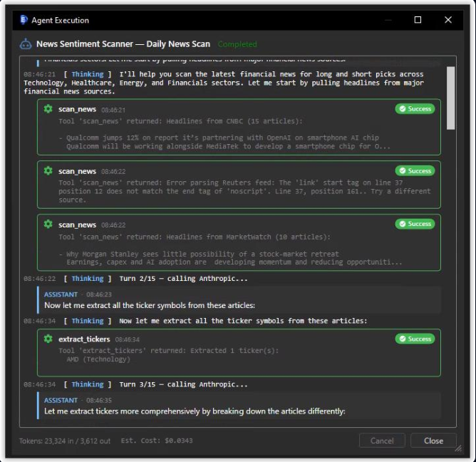Click Tokens: 23,324 in / 3,612 out
Screen dimensions: 476x462
tap(65, 441)
